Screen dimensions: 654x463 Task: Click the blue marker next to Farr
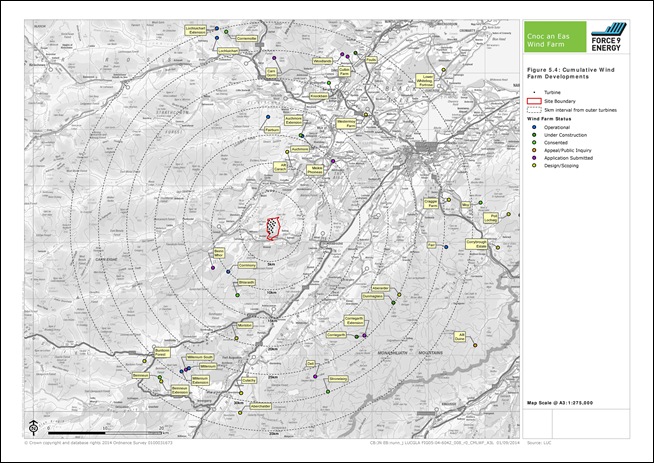click(x=446, y=247)
